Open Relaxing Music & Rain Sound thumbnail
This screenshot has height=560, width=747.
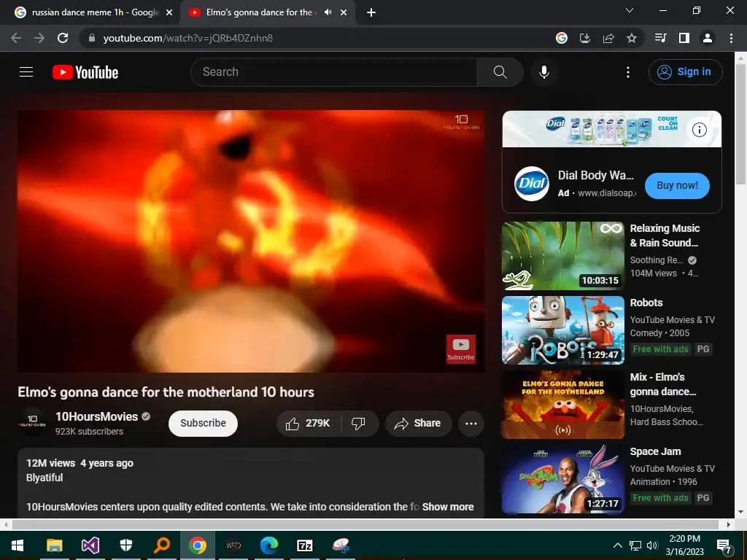point(563,256)
